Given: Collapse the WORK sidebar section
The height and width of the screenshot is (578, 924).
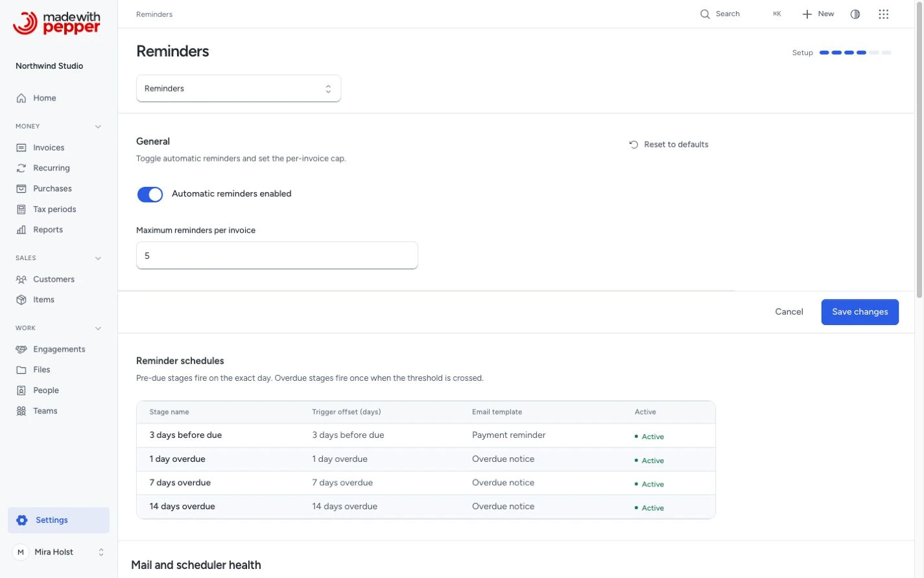Looking at the screenshot, I should (x=98, y=328).
